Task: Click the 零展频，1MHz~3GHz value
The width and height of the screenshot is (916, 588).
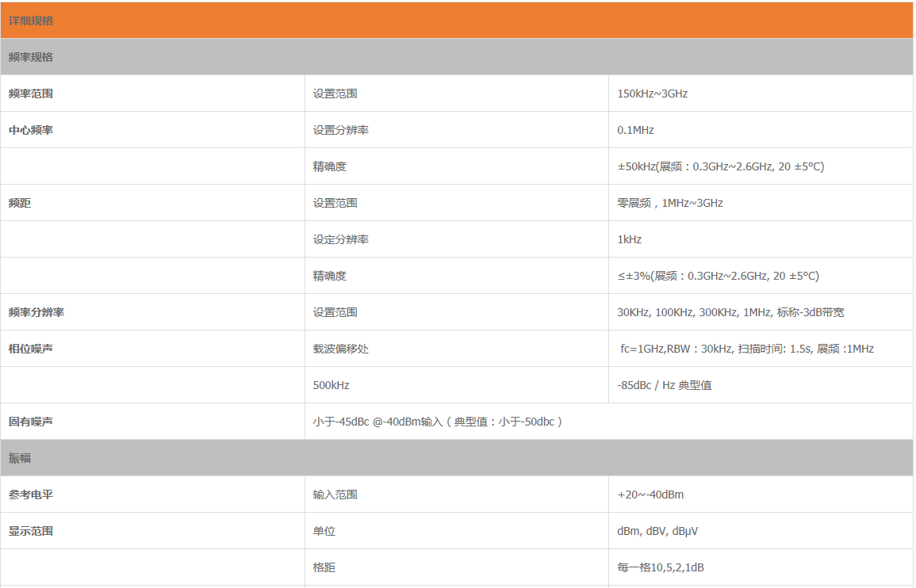Action: [669, 203]
